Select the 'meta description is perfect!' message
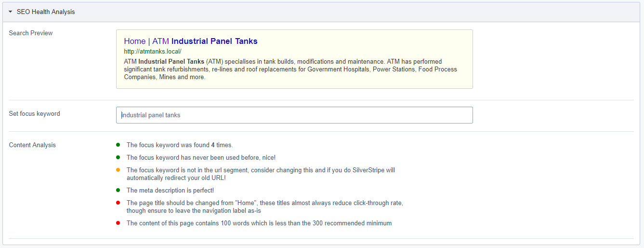Viewport: 644px width, 248px height. tap(170, 190)
